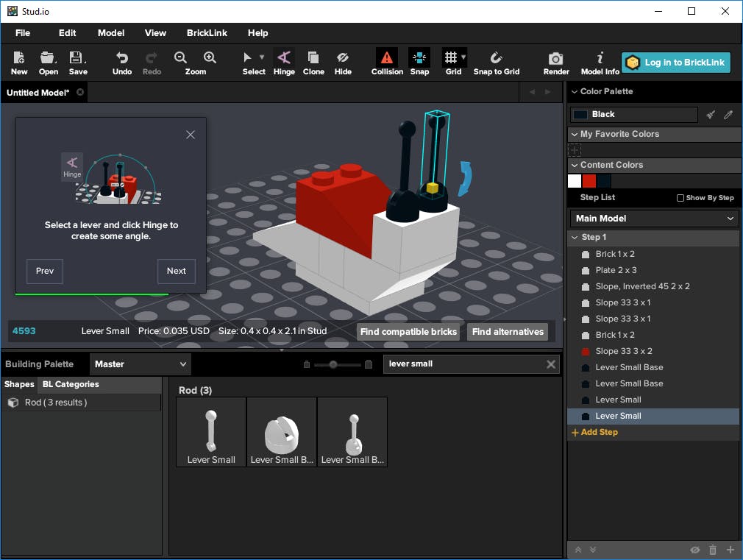Open the BrickLink menu
743x560 pixels.
point(207,33)
